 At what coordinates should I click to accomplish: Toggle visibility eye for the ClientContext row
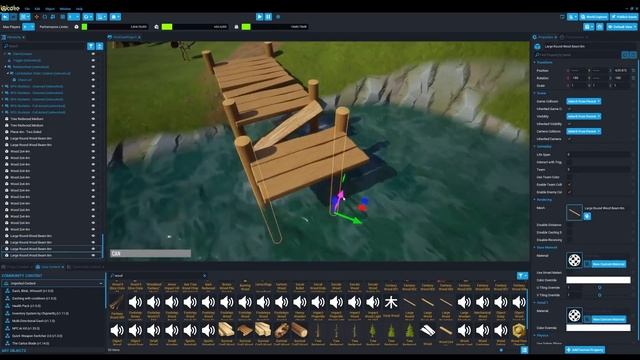(x=93, y=53)
